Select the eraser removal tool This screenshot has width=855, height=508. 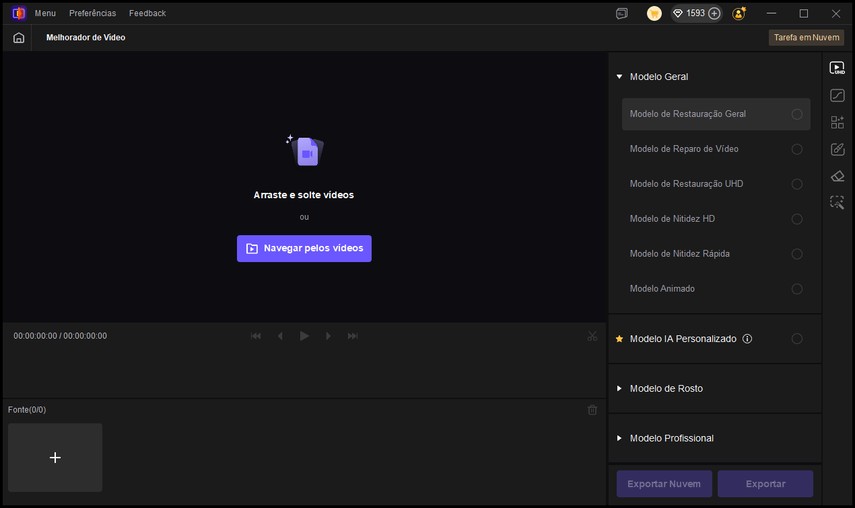(x=837, y=176)
